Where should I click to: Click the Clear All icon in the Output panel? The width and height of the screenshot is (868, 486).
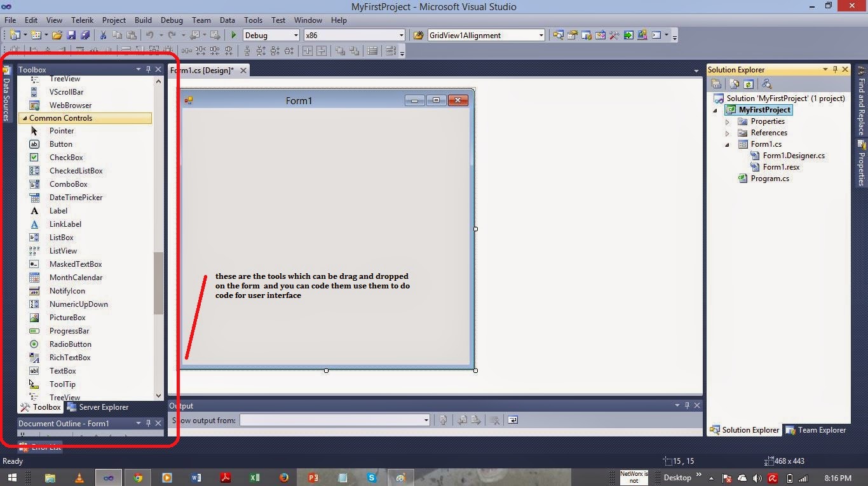pos(493,420)
